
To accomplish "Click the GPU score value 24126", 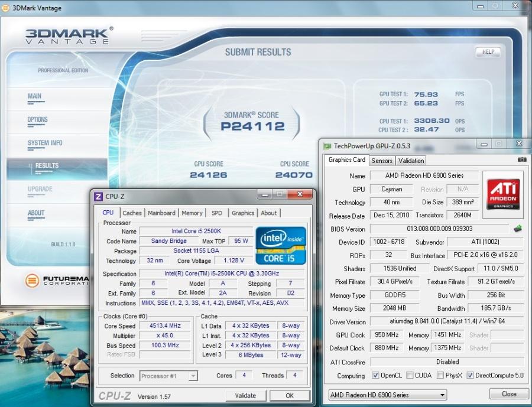I will pyautogui.click(x=208, y=175).
